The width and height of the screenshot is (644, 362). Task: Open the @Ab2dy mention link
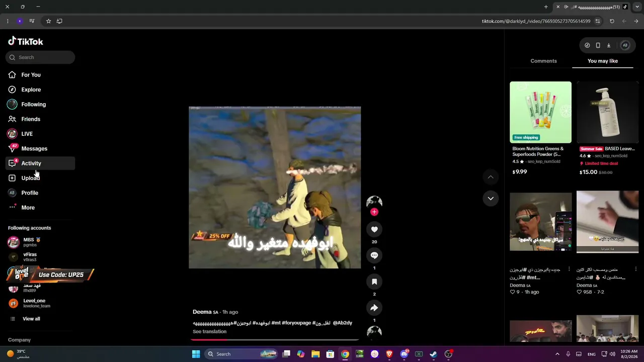click(343, 323)
